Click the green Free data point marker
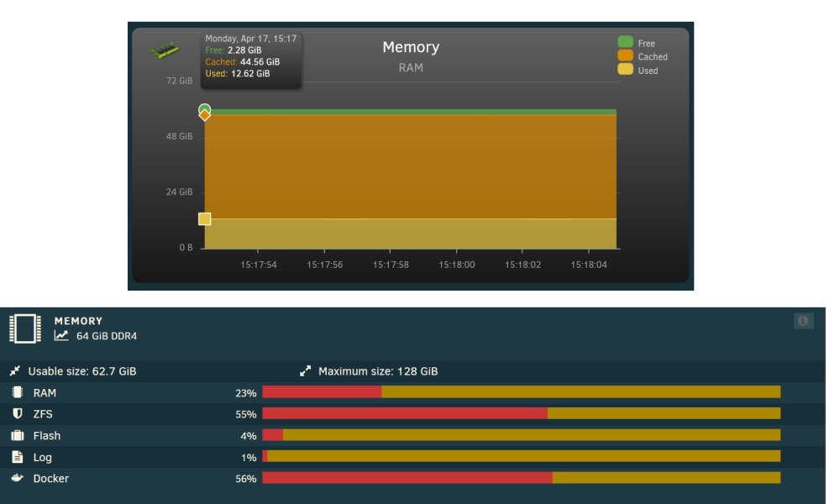 [205, 110]
